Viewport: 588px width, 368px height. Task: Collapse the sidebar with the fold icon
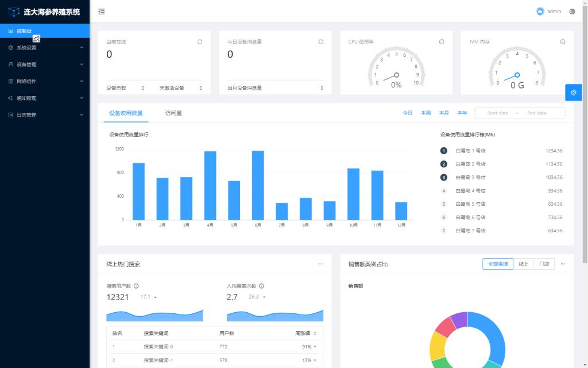coord(101,11)
